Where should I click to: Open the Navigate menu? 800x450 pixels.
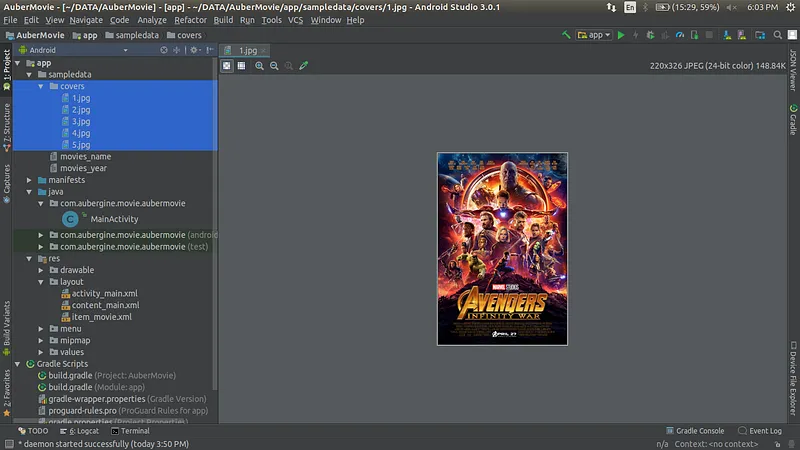86,20
